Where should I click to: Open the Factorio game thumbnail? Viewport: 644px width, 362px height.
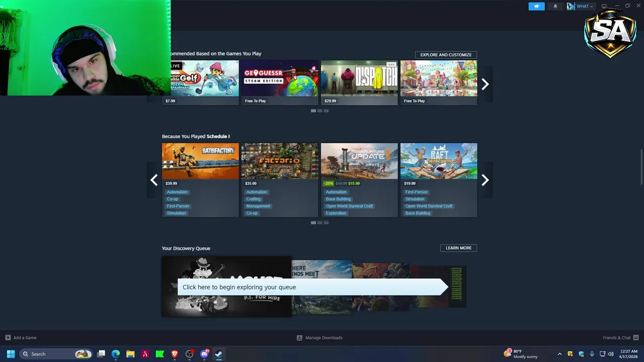coord(280,161)
